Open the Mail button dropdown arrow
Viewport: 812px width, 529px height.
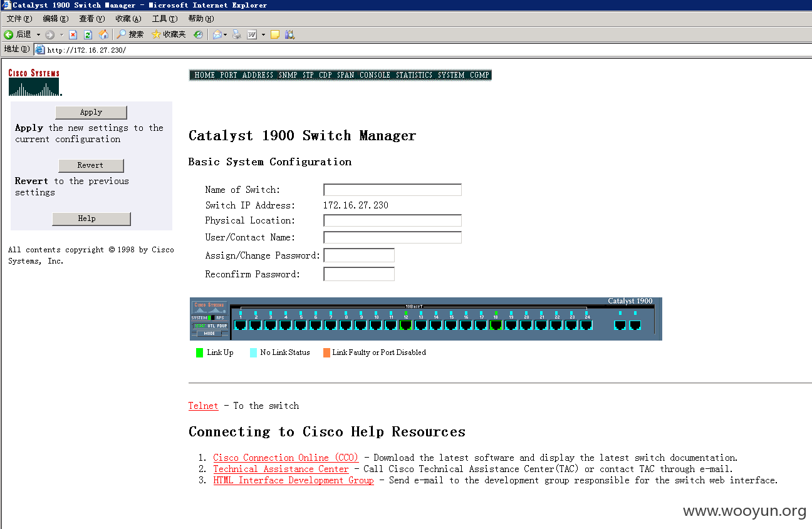pyautogui.click(x=225, y=34)
